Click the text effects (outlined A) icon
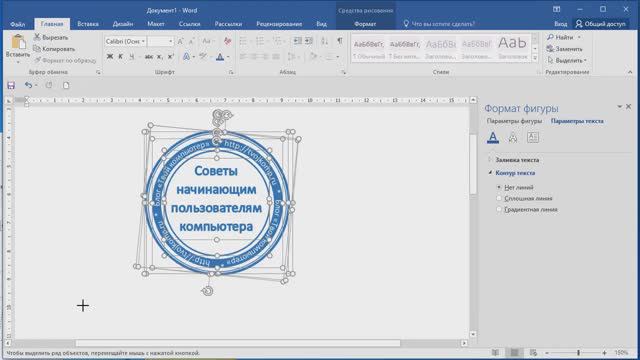 point(186,57)
